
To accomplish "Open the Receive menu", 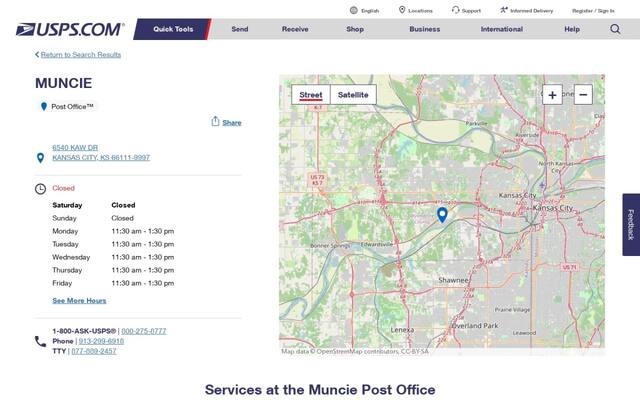I will click(x=295, y=29).
